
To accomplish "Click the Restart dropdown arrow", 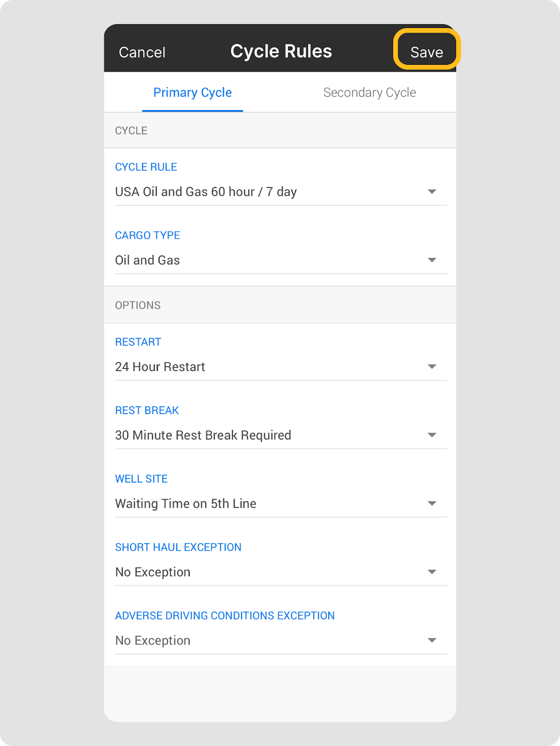I will click(x=432, y=367).
